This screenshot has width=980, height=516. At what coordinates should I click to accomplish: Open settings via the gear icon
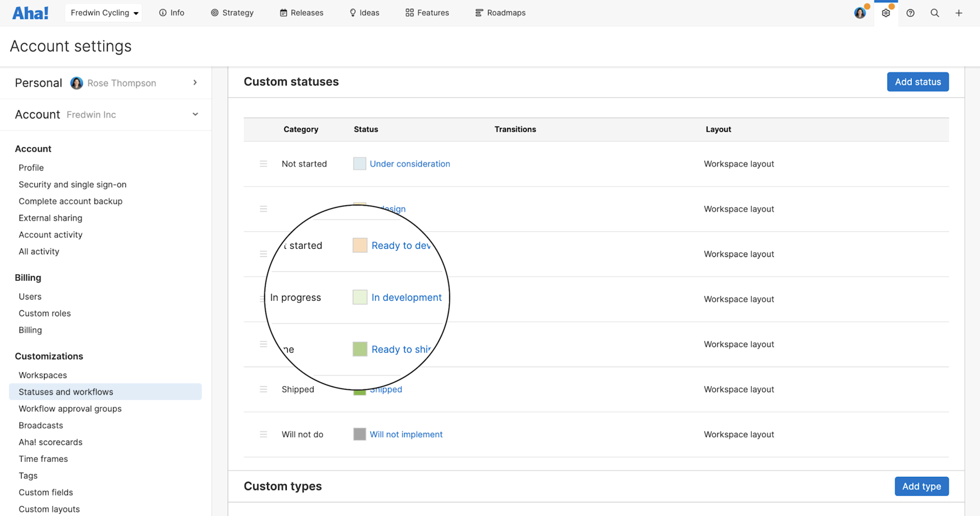(886, 13)
